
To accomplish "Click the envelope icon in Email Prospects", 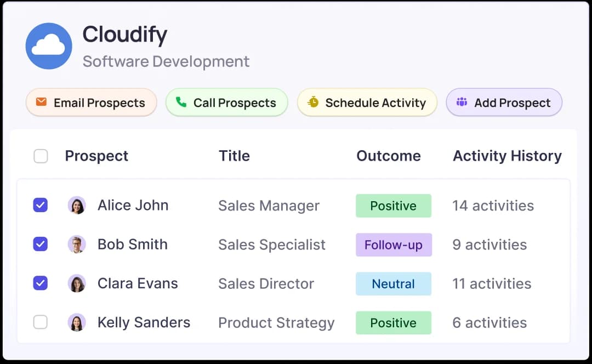I will (41, 102).
